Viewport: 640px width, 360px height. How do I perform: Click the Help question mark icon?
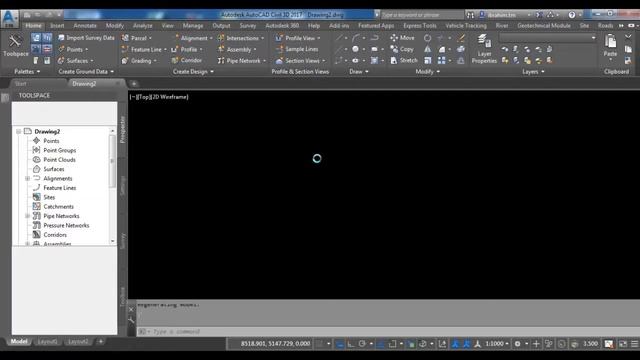572,15
